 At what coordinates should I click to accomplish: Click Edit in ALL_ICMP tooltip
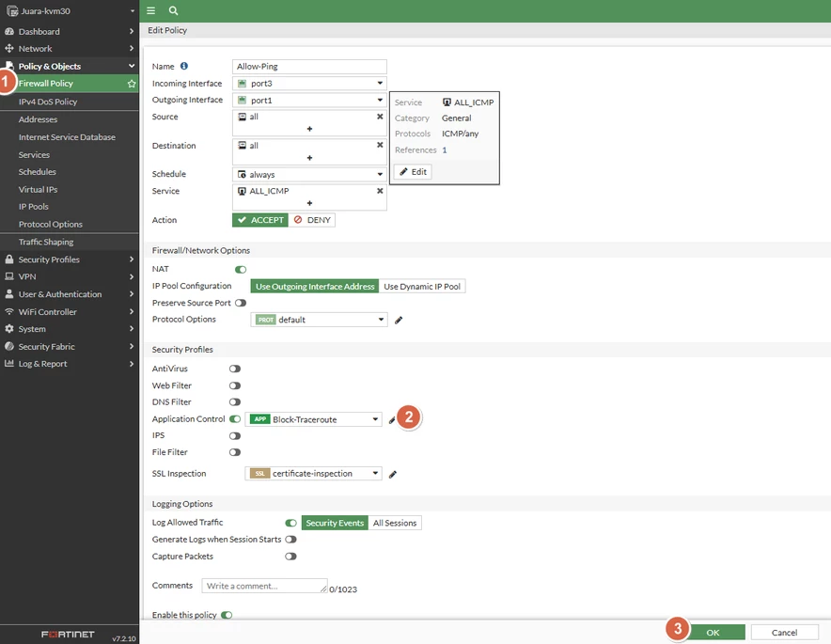pos(413,172)
